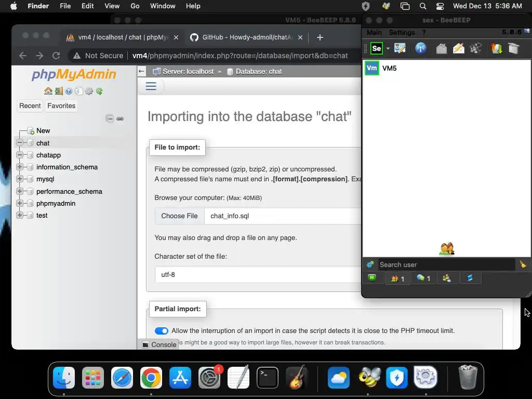532x399 pixels.
Task: Select the phpmyadmin database in tree
Action: pos(56,204)
